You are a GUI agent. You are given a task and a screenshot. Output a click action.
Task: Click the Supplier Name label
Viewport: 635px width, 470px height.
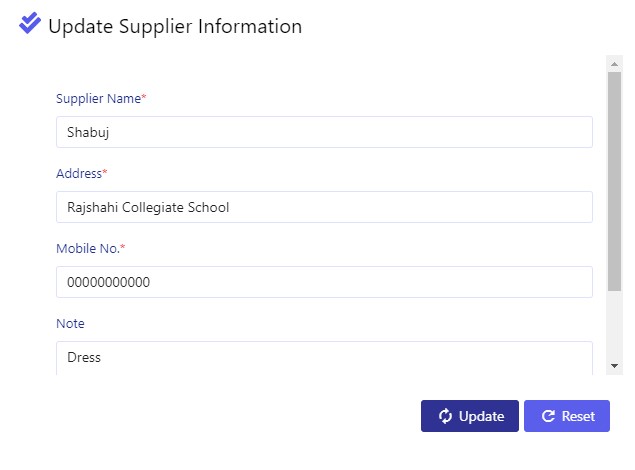tap(98, 98)
